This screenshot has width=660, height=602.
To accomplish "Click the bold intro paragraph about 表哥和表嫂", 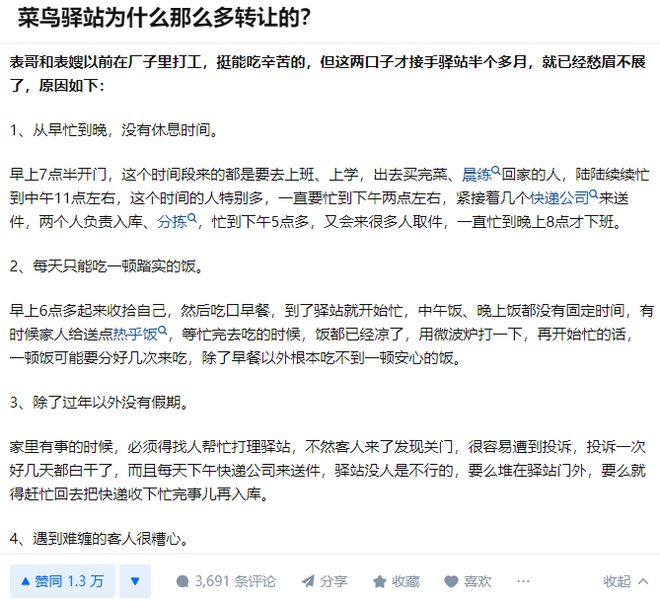I will pos(329,73).
